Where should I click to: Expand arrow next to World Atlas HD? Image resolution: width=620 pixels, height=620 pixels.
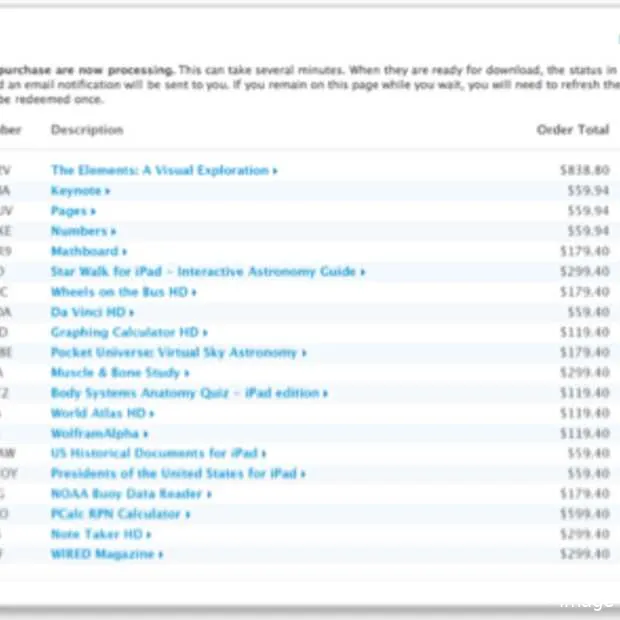[152, 413]
